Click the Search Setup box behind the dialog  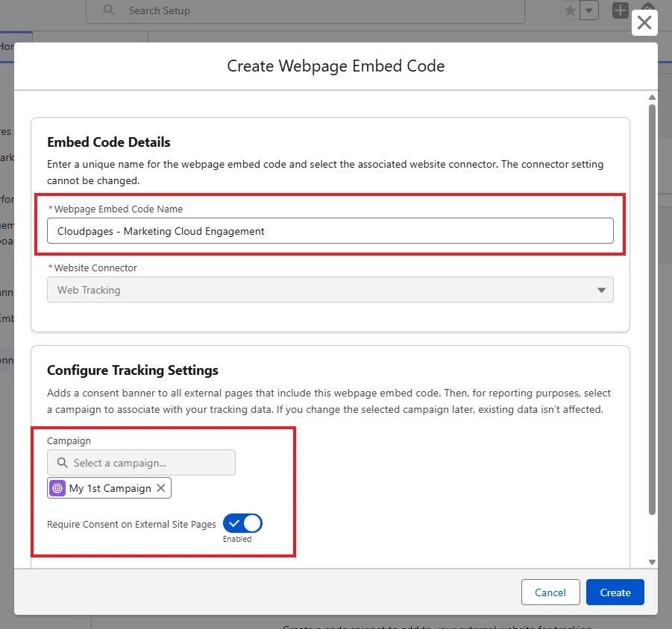(305, 10)
